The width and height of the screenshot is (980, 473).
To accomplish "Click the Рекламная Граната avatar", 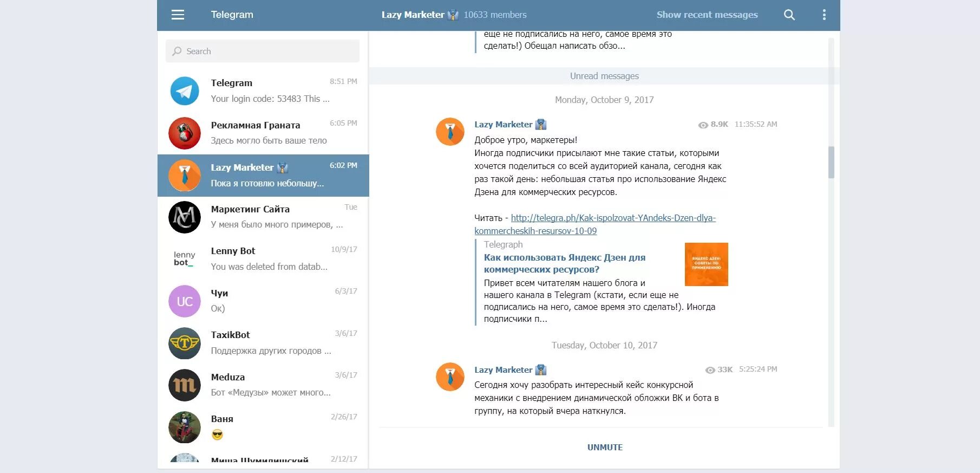I will (x=185, y=133).
